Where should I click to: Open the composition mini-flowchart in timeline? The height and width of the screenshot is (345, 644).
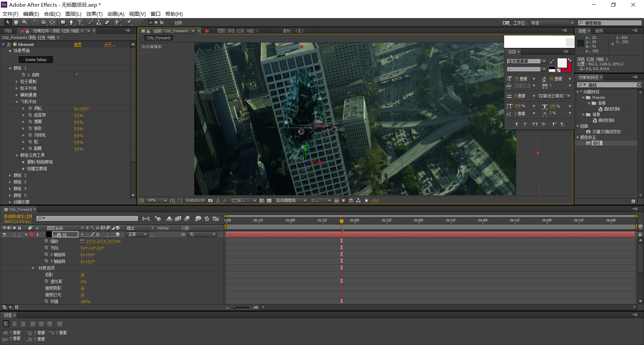click(146, 218)
